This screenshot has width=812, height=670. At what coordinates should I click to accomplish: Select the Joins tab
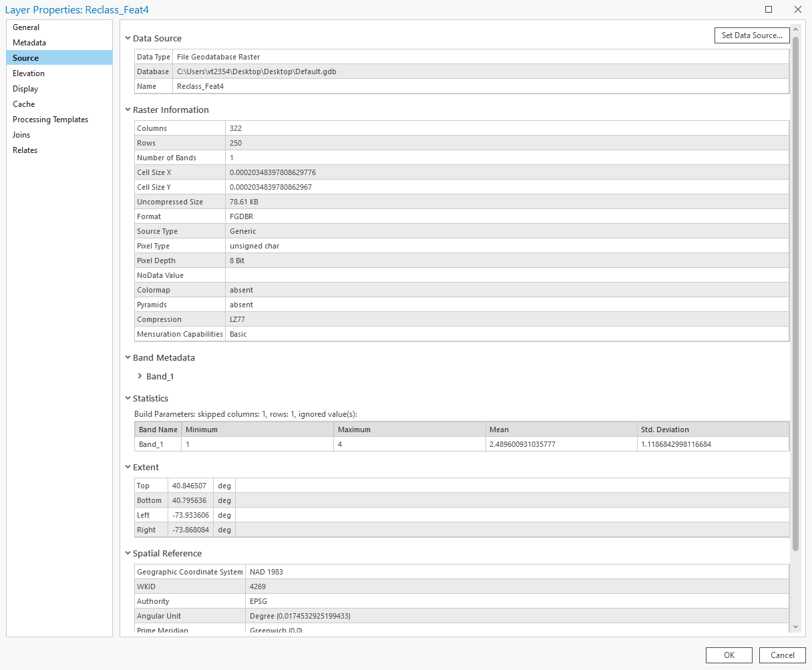point(21,134)
